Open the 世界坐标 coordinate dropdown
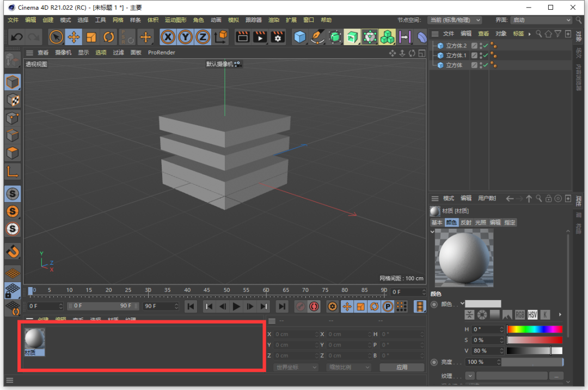The width and height of the screenshot is (588, 390). (x=296, y=367)
